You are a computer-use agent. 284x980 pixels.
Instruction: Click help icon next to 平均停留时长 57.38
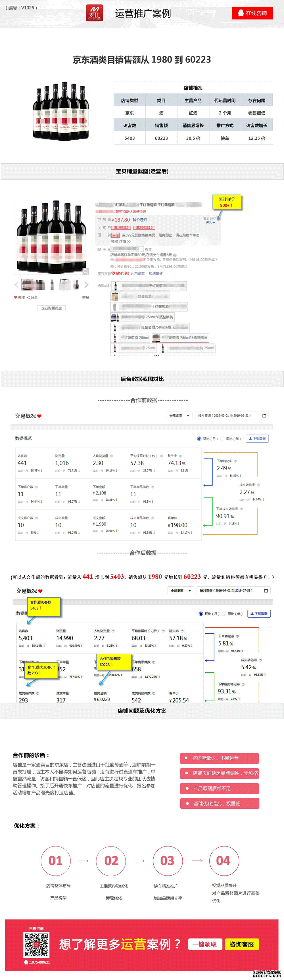pos(161,456)
